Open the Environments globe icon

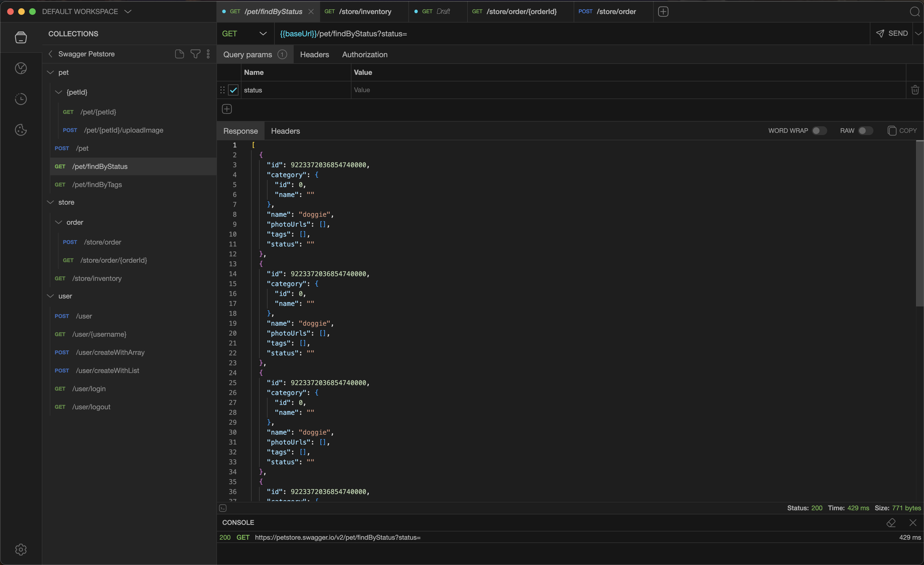coord(21,68)
